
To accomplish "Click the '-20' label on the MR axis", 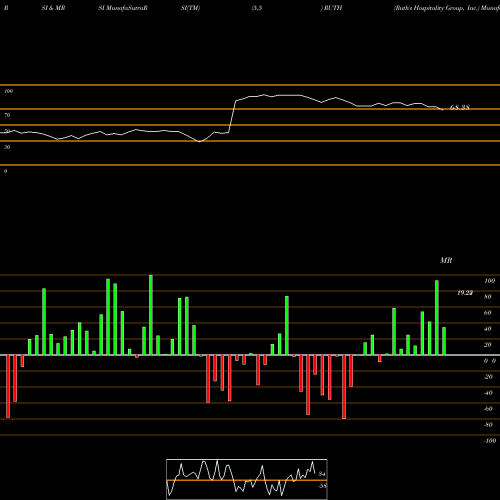I will tap(488, 377).
